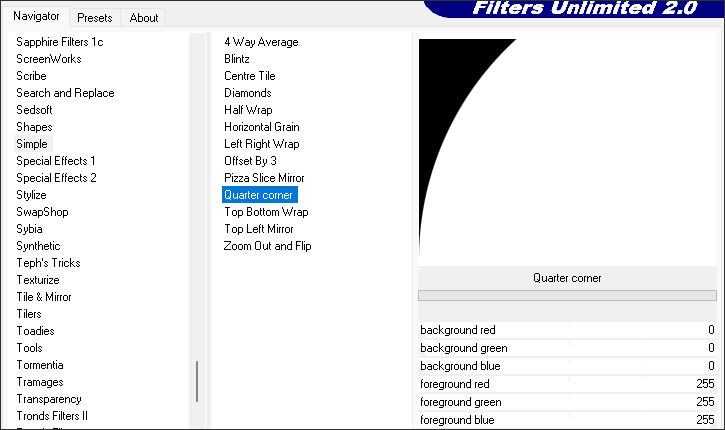Screen dimensions: 725x430
Task: Choose the Diamonds filter
Action: click(248, 93)
